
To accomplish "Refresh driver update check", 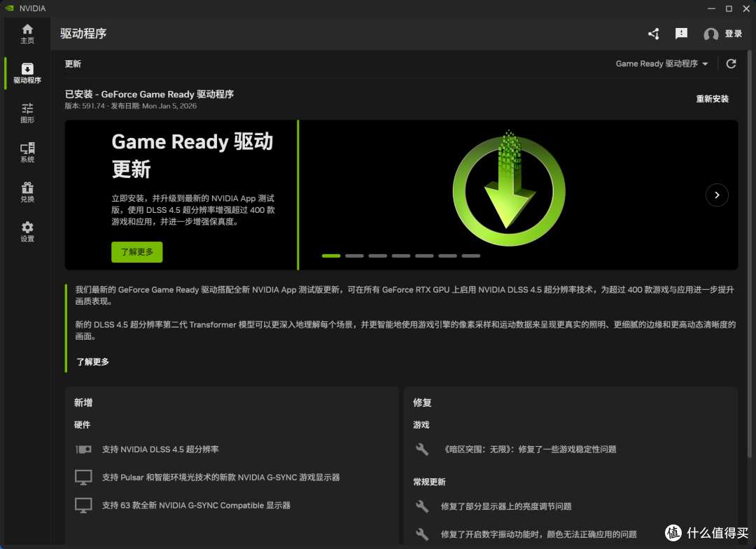I will pos(731,64).
